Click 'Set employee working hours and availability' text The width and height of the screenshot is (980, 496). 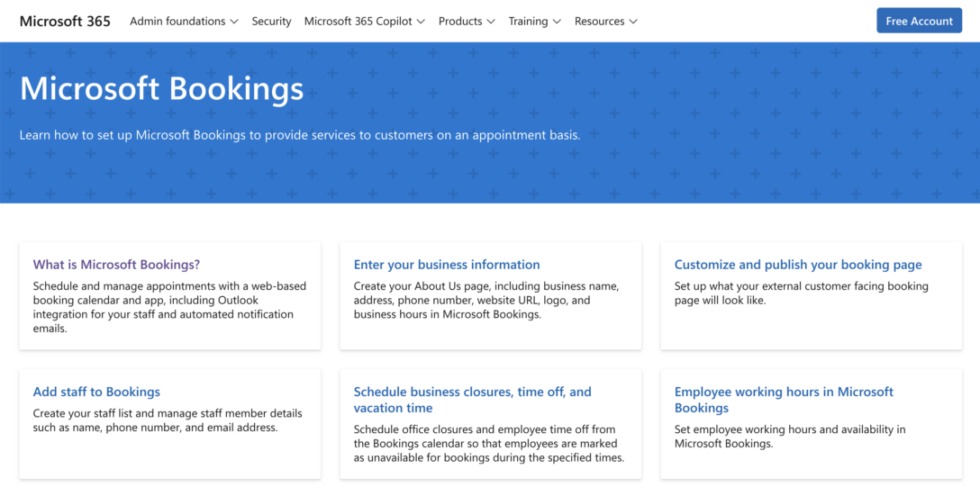790,437
